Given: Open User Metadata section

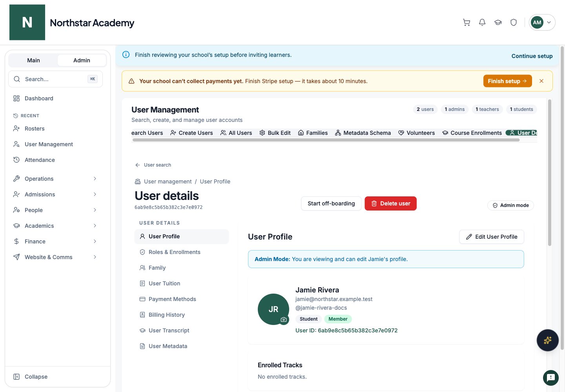Looking at the screenshot, I should (x=182, y=346).
